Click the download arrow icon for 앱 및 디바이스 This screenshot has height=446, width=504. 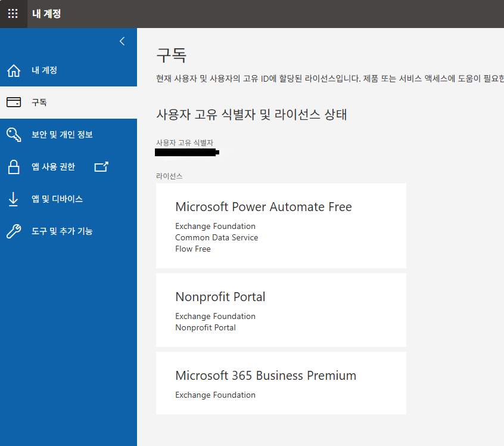click(x=14, y=199)
